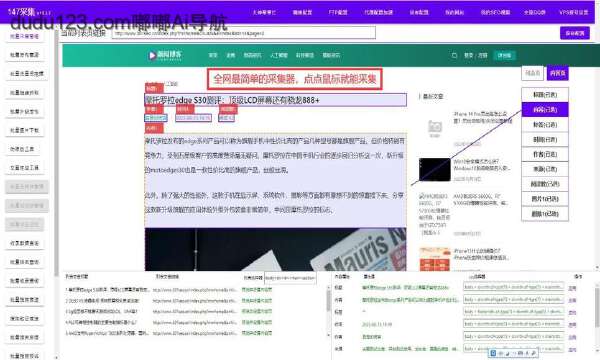Image resolution: width=600 pixels, height=360 pixels.
Task: Click the down arrow of the article list scrollbar
Action: (x=328, y=335)
